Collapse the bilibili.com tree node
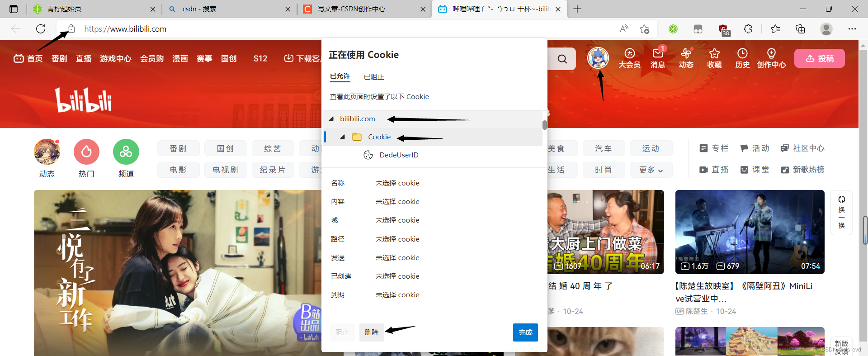 pos(331,119)
